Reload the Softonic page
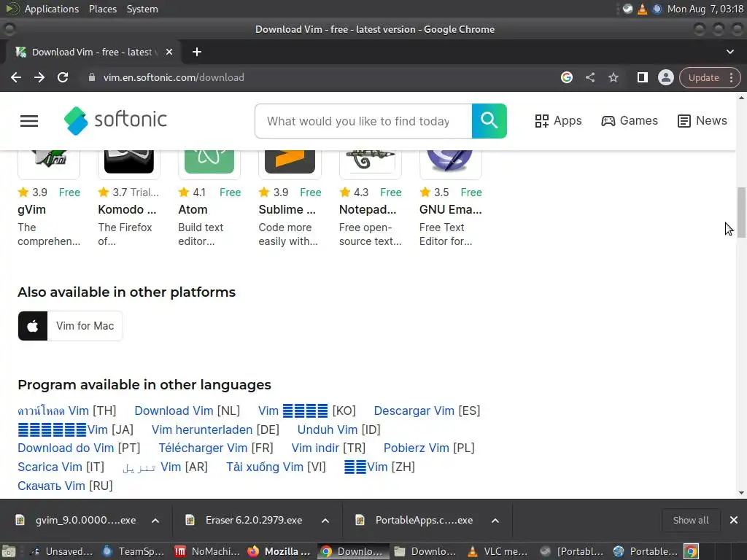 pyautogui.click(x=63, y=77)
